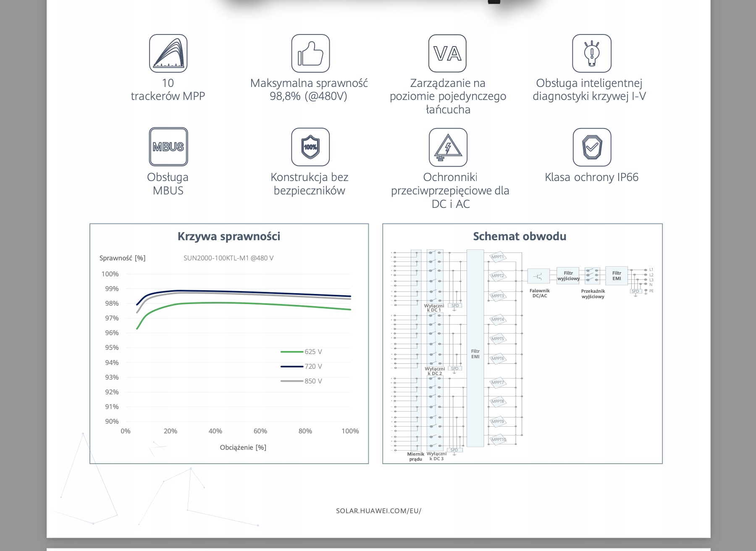The image size is (756, 551).
Task: Click the VA string management icon
Action: click(x=447, y=53)
